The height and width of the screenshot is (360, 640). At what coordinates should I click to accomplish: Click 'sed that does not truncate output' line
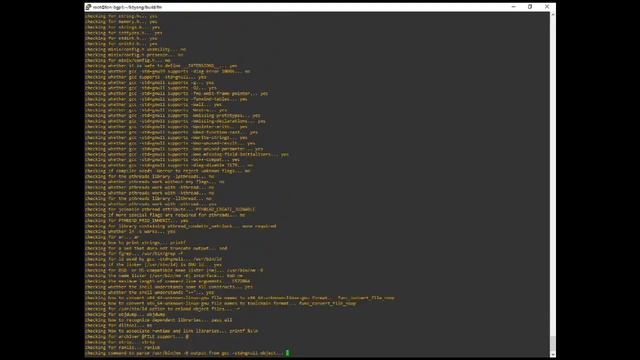pos(156,248)
